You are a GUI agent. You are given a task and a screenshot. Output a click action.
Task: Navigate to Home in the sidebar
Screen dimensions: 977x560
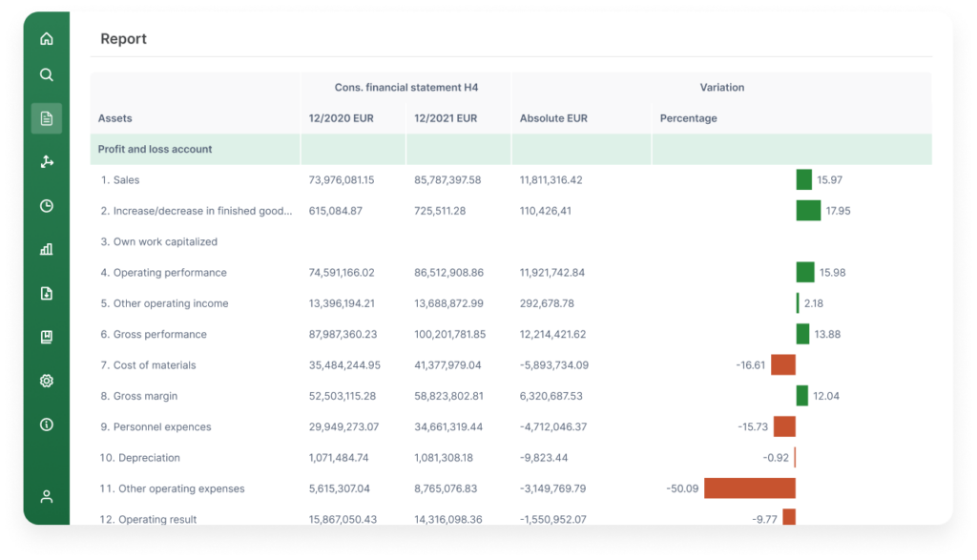point(46,38)
